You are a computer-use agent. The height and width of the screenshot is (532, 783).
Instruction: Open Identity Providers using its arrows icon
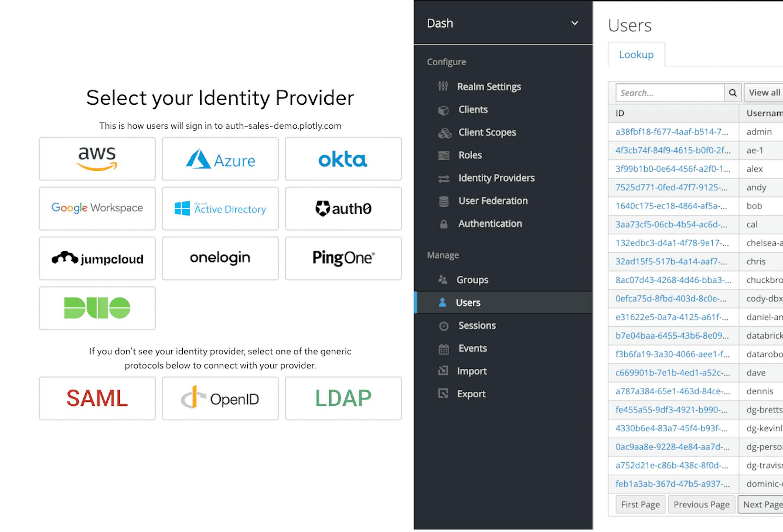(443, 178)
